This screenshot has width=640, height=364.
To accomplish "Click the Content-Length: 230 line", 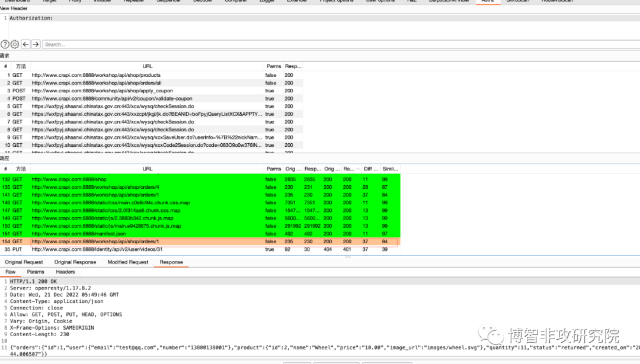I will pyautogui.click(x=40, y=334).
